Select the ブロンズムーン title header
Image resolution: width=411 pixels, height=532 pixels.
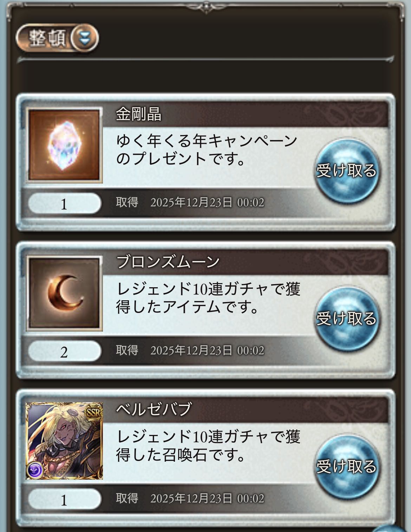tap(168, 262)
